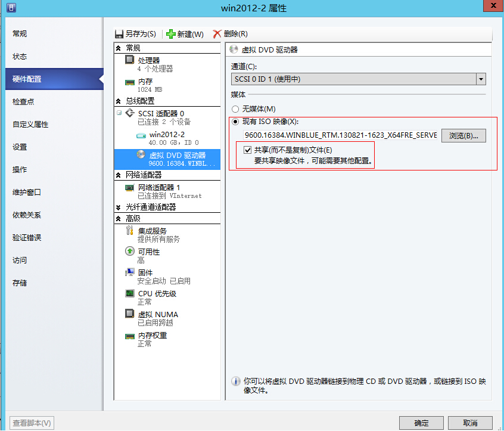Click the 取消 button
504x431 pixels.
(470, 423)
